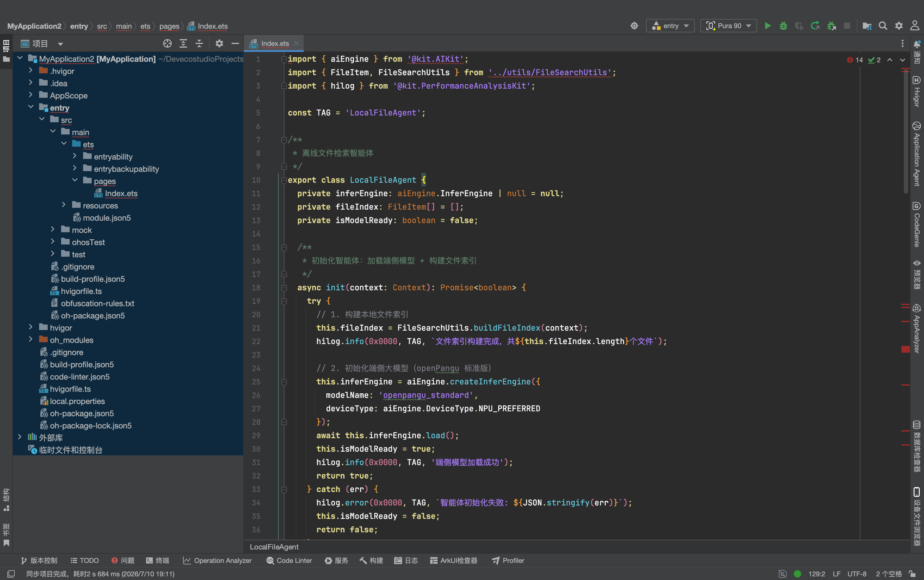924x580 pixels.
Task: Expand the resources folder
Action: [64, 205]
